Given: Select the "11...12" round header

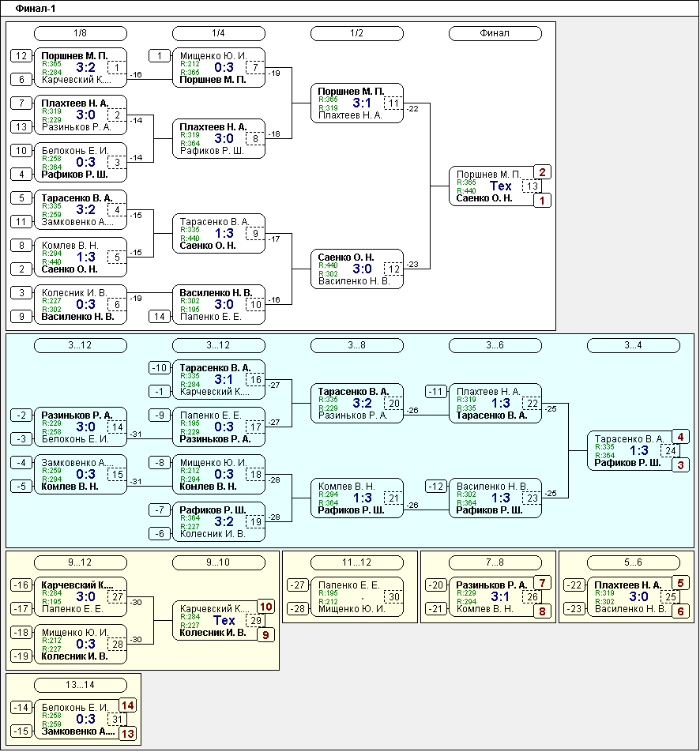Looking at the screenshot, I should pyautogui.click(x=356, y=562).
